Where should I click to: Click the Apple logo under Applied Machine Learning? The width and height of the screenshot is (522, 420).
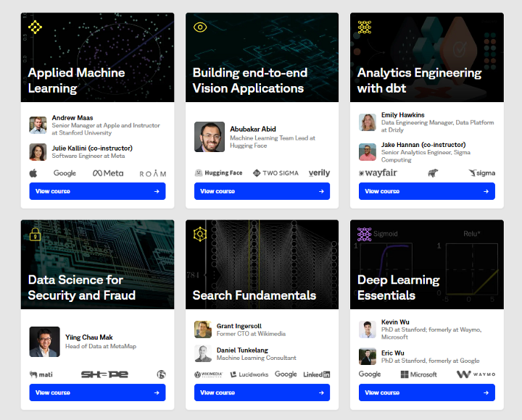[x=33, y=173]
